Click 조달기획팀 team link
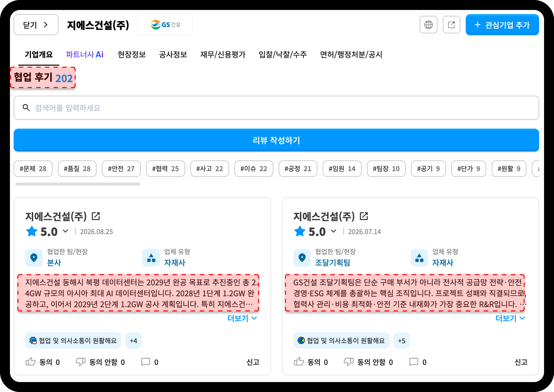This screenshot has height=392, width=554. tap(333, 263)
